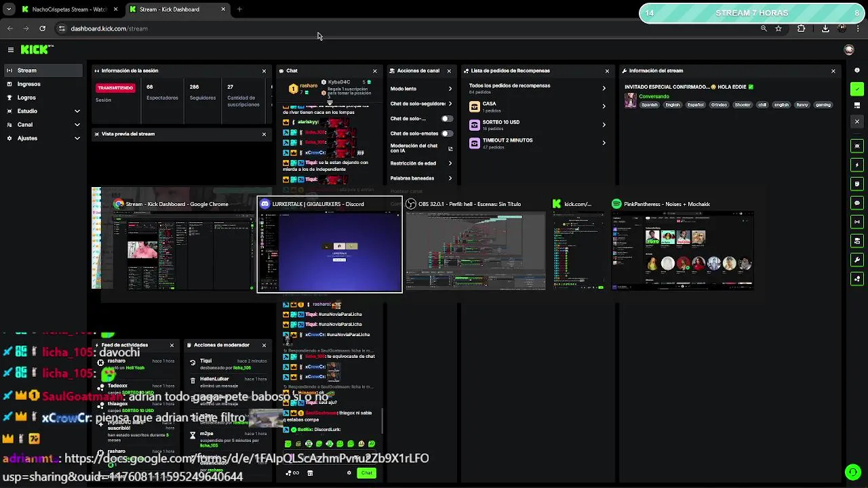
Task: Open the profile avatar menu
Action: coord(849,49)
